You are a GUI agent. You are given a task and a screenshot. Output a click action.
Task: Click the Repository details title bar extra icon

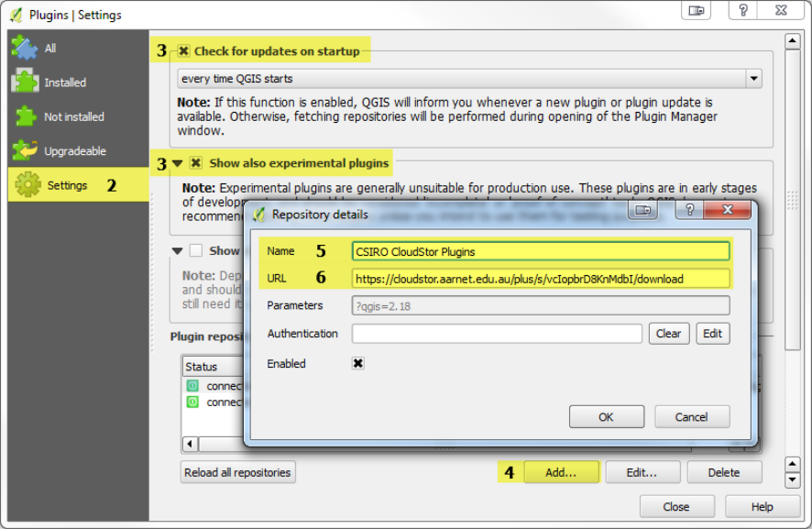pyautogui.click(x=642, y=210)
